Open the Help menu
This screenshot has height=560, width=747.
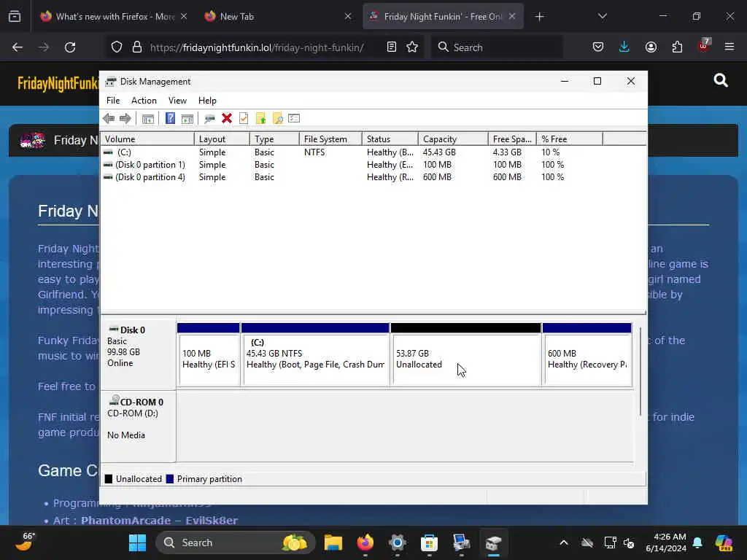(x=207, y=101)
